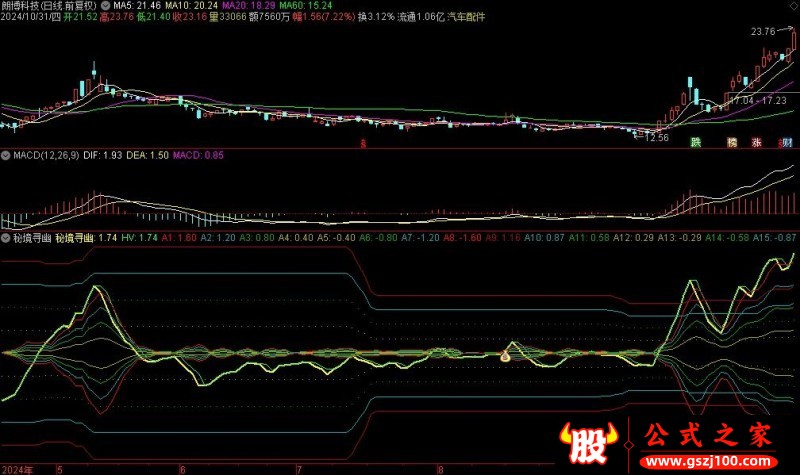The height and width of the screenshot is (475, 800).
Task: Click the 汽车配件 sector label
Action: coord(466,17)
